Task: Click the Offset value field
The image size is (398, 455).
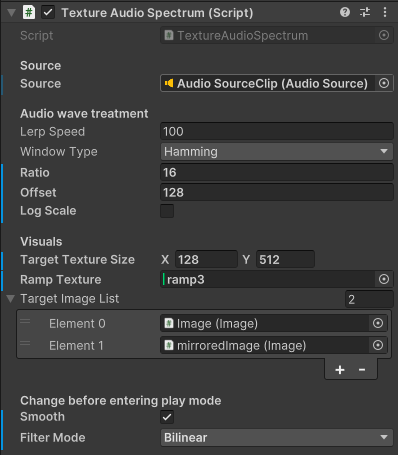Action: (277, 192)
